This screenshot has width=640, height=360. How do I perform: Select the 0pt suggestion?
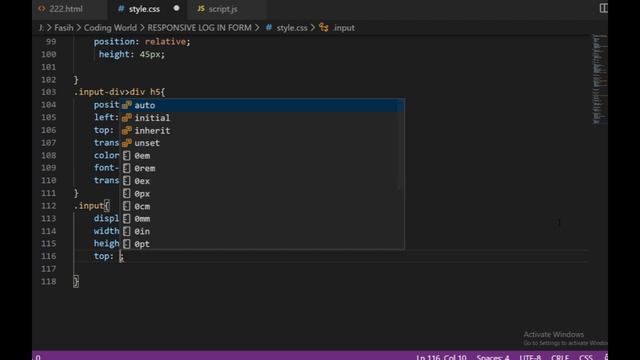262,244
